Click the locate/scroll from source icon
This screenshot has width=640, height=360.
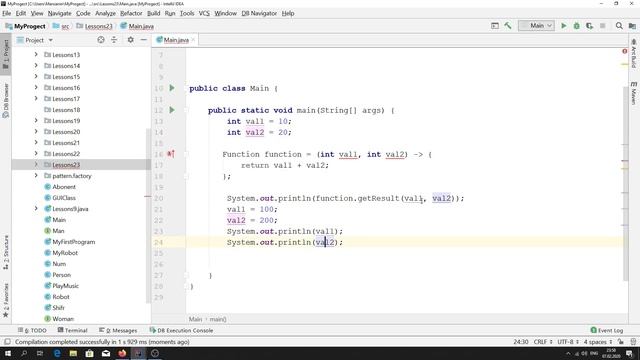click(101, 40)
